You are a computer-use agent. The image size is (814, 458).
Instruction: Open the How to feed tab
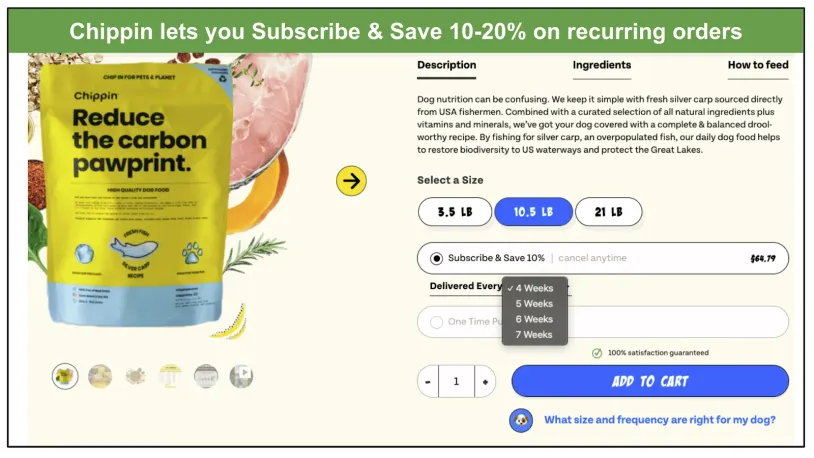point(758,65)
